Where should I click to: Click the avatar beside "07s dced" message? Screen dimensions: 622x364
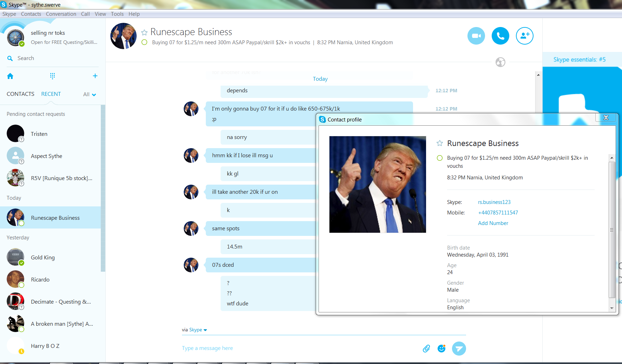coord(191,265)
